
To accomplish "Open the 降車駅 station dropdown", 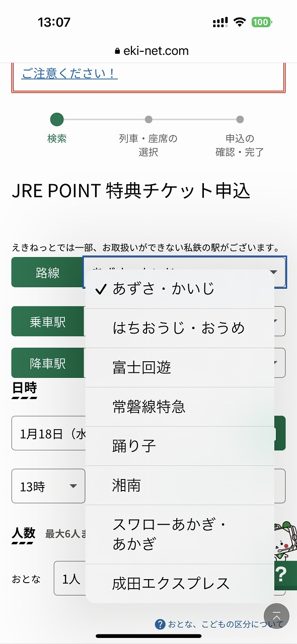I will click(279, 363).
